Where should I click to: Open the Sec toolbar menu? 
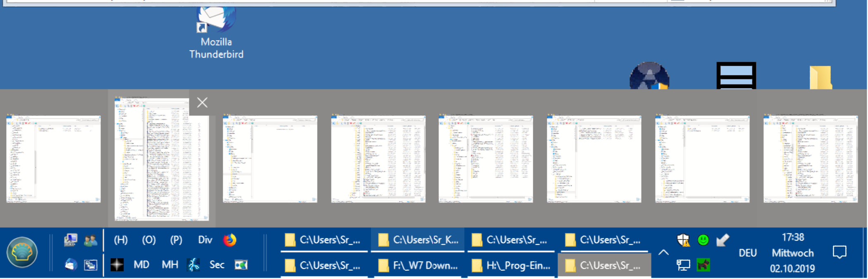(x=217, y=265)
